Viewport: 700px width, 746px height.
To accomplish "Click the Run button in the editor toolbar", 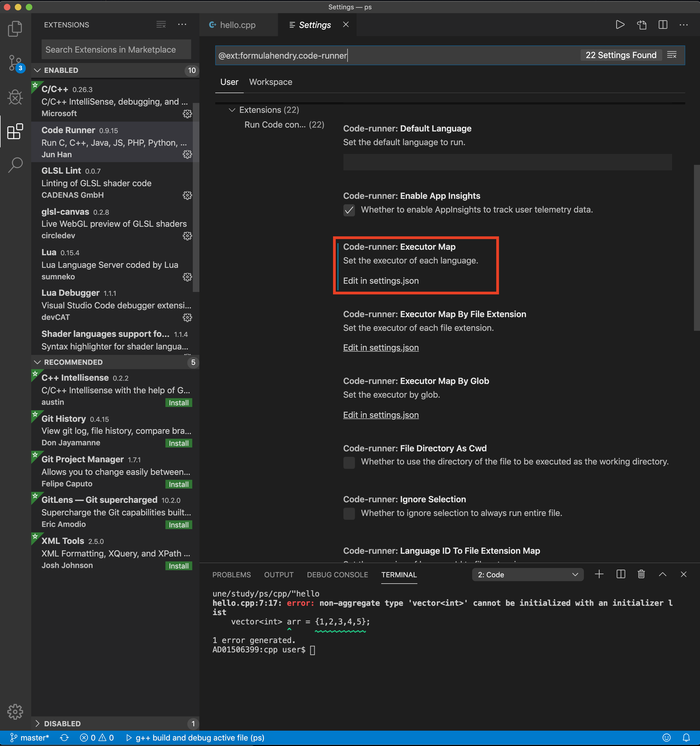I will coord(620,25).
